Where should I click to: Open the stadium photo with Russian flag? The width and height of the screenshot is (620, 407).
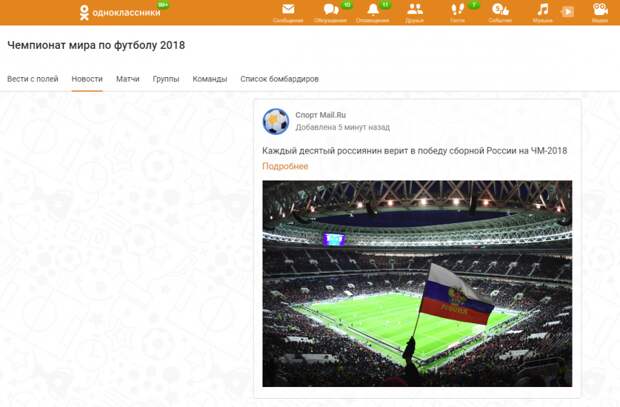[417, 284]
